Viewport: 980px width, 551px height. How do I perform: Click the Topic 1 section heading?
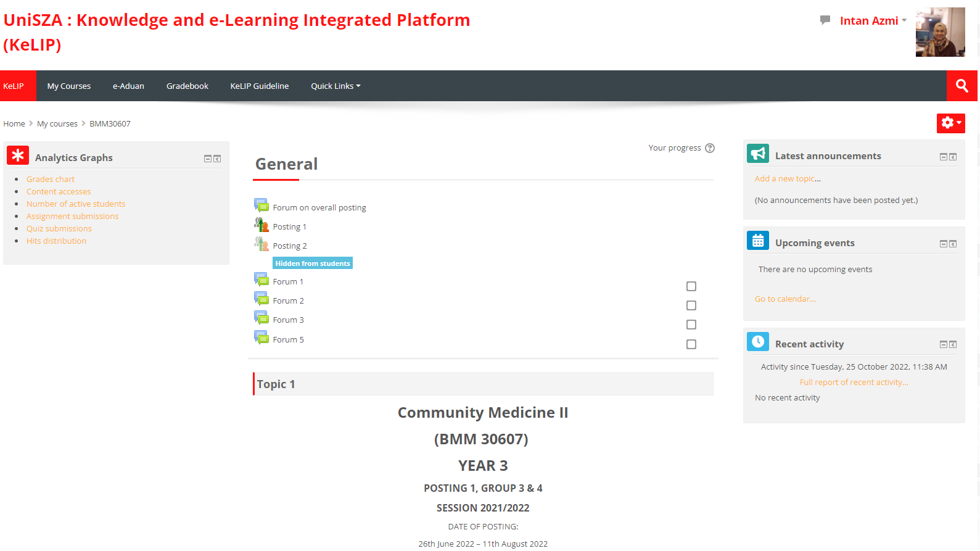point(276,384)
